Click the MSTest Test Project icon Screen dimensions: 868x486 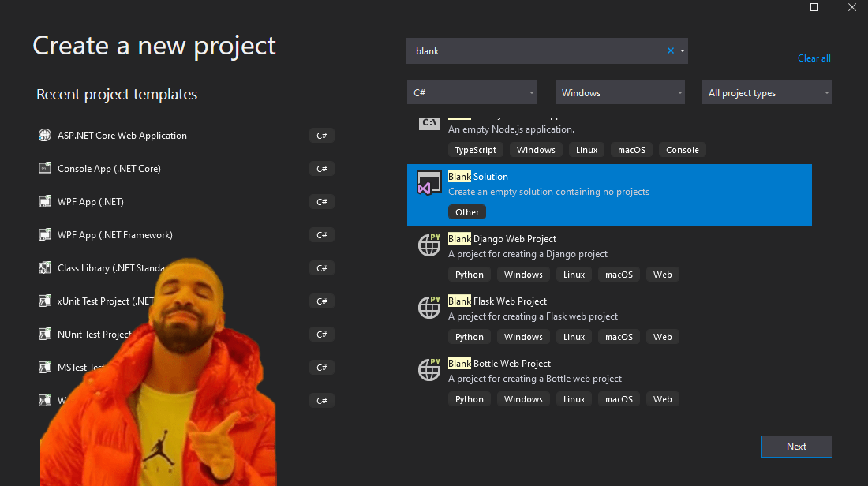tap(45, 367)
